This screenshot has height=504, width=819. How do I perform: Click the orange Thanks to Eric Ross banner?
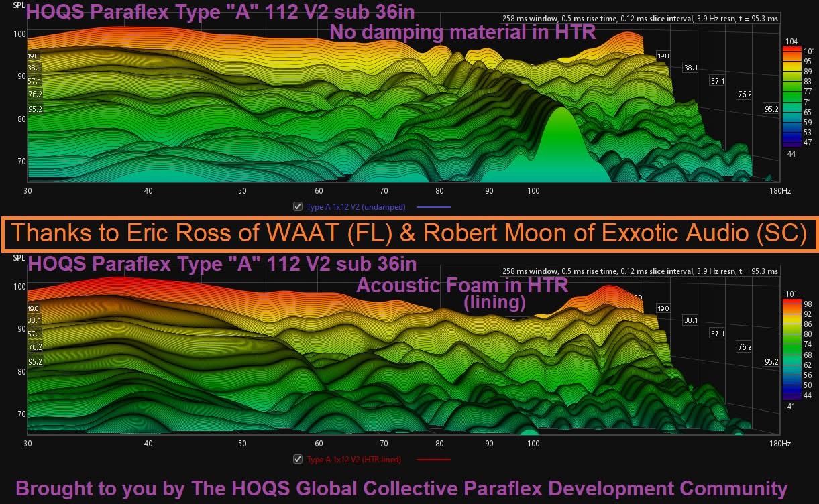click(409, 233)
